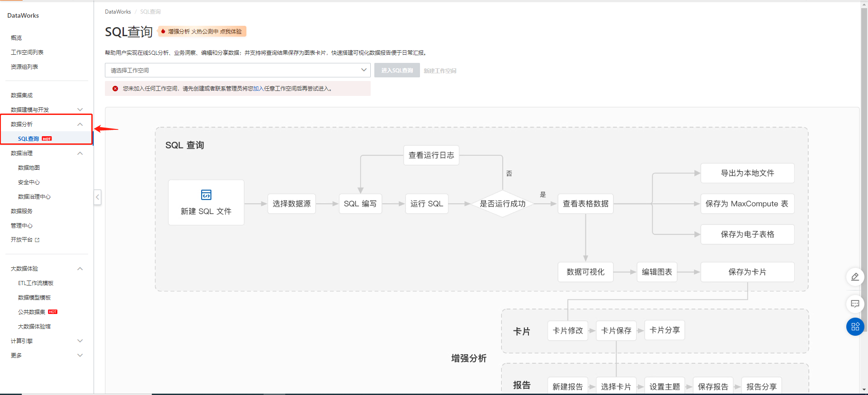Click the edit pencil floating icon
The width and height of the screenshot is (868, 395).
tap(855, 276)
